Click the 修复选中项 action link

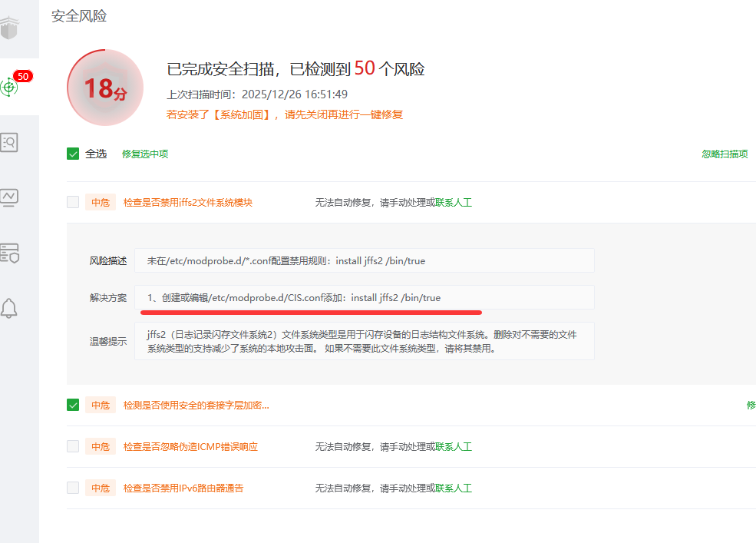144,154
